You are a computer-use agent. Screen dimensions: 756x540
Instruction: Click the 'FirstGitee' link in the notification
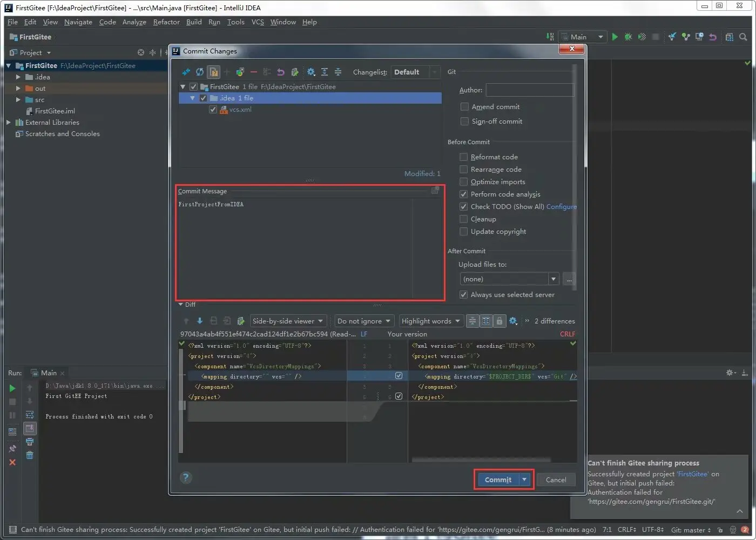693,474
